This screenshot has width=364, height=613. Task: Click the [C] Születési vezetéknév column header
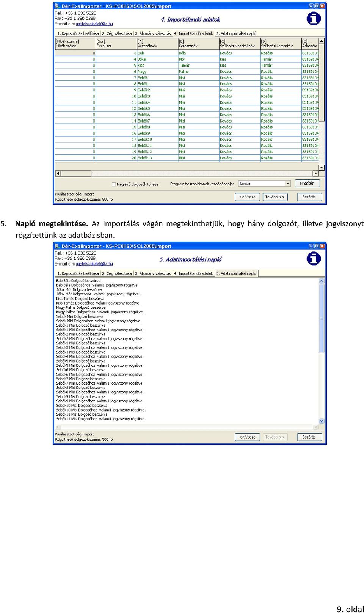tap(240, 44)
